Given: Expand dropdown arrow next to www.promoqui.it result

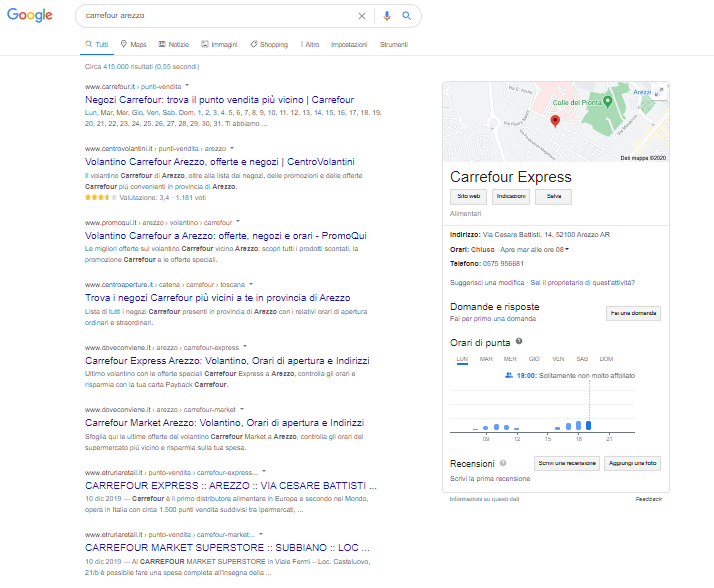Looking at the screenshot, I should tap(238, 222).
